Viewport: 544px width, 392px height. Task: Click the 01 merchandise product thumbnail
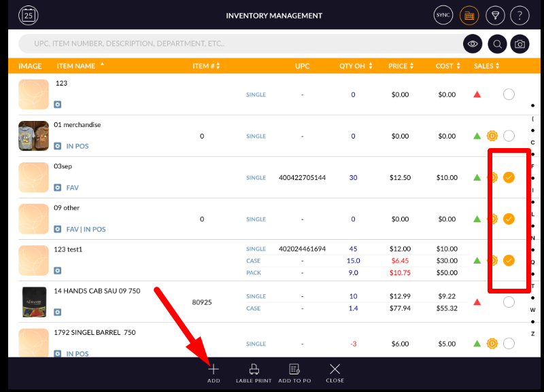[x=33, y=136]
